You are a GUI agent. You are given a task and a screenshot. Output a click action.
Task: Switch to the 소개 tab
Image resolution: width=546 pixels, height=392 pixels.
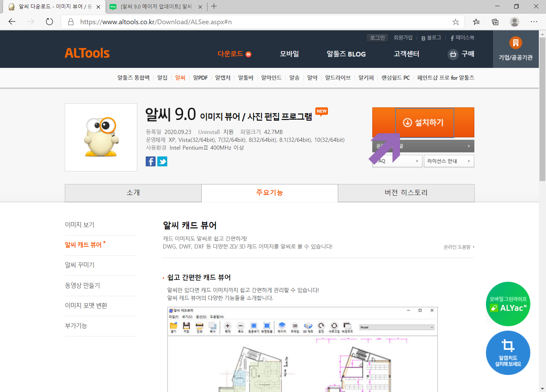[133, 193]
